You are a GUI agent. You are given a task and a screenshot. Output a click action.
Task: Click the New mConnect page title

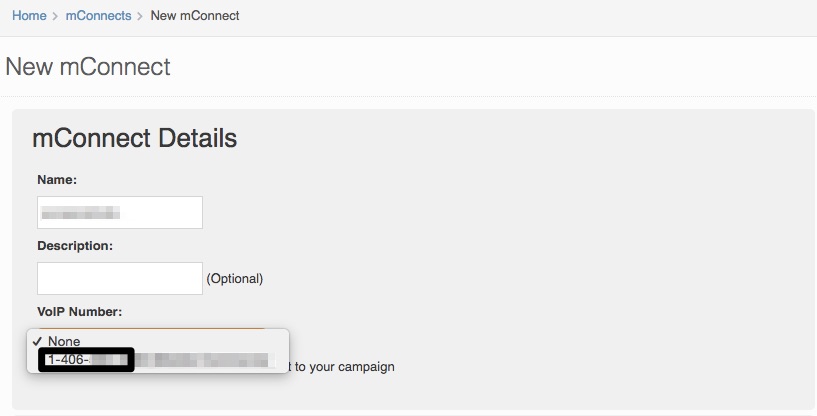pos(88,67)
